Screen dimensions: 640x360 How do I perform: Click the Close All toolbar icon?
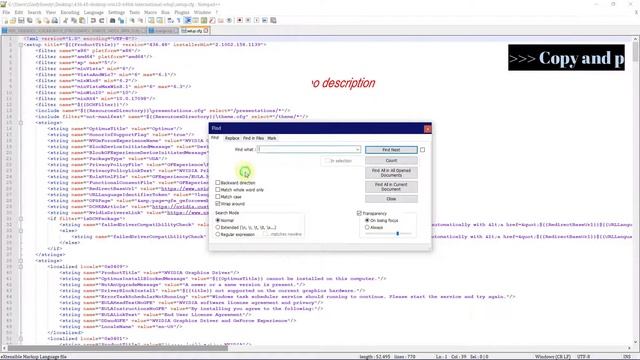point(47,20)
